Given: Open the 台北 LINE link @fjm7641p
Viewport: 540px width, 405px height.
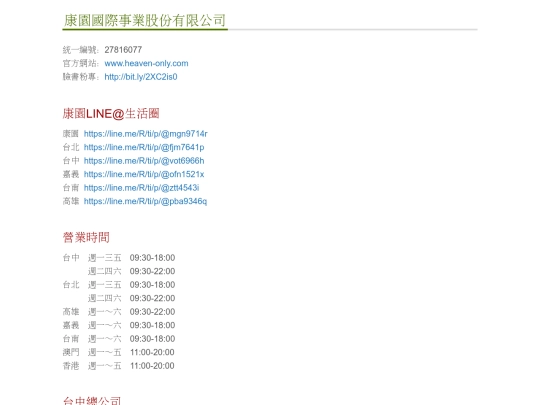Looking at the screenshot, I should pyautogui.click(x=144, y=147).
